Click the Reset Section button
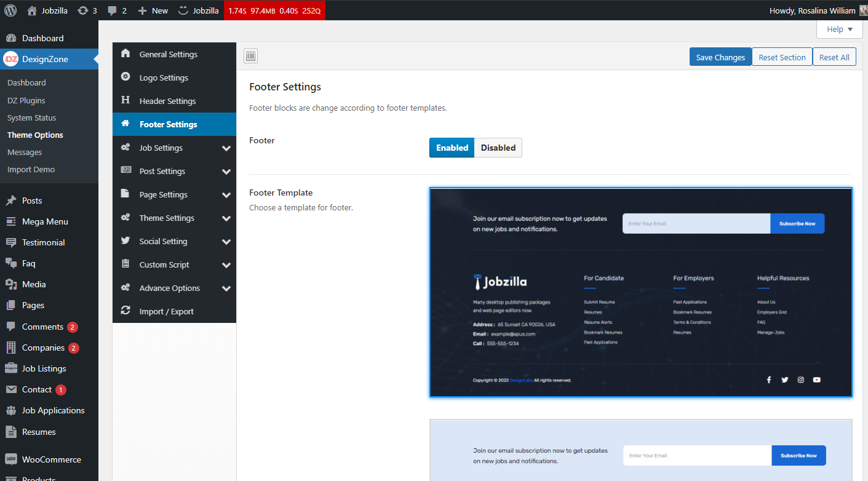This screenshot has height=481, width=868. click(x=782, y=57)
